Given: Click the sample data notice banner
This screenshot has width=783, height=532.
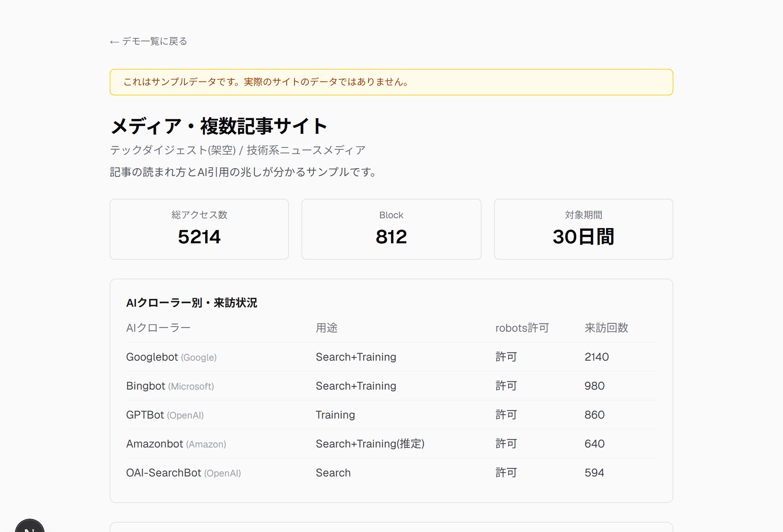Looking at the screenshot, I should pos(391,82).
